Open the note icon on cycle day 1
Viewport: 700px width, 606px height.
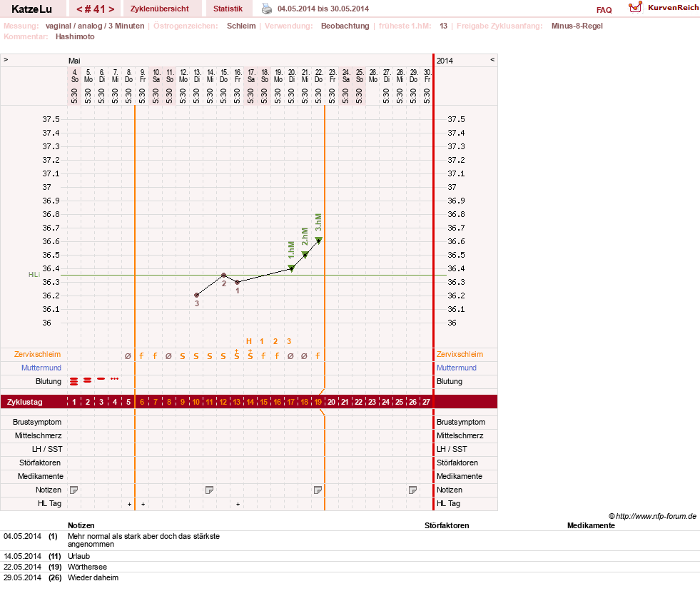tap(73, 490)
